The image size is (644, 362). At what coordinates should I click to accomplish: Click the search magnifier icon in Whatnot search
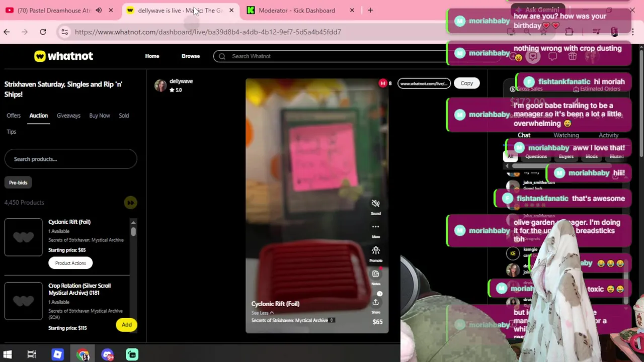click(x=222, y=56)
